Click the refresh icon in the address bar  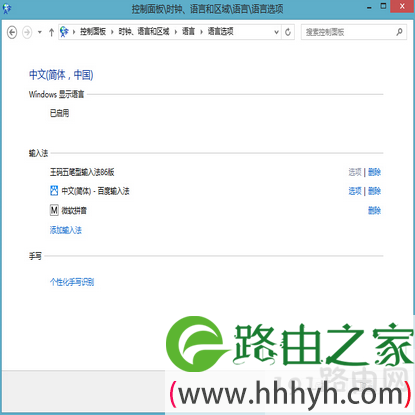288,32
